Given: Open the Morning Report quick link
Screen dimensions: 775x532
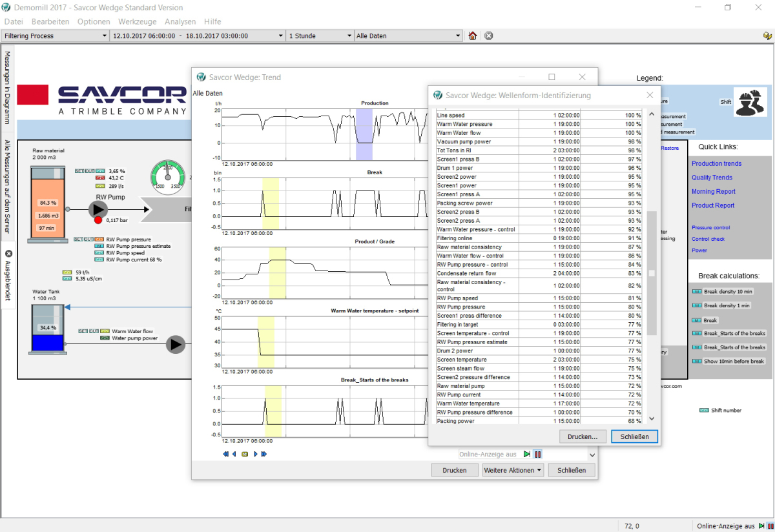Looking at the screenshot, I should [x=713, y=191].
